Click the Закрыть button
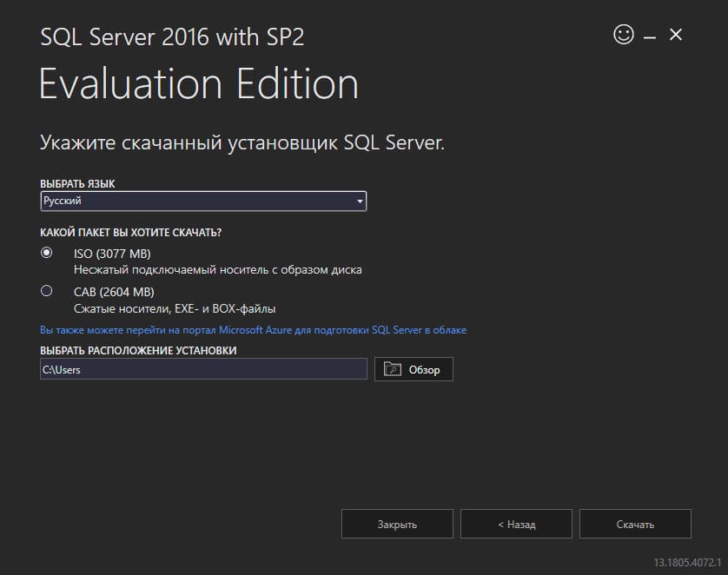 (x=397, y=524)
